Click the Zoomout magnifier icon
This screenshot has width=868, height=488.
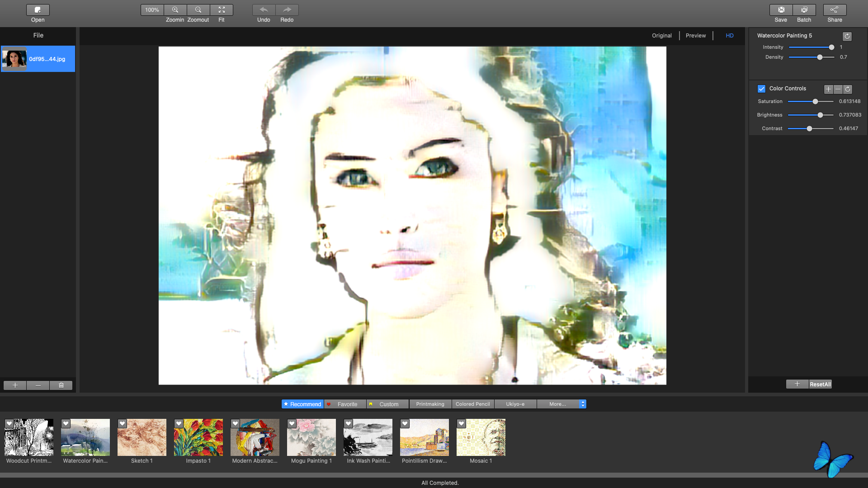coord(198,10)
